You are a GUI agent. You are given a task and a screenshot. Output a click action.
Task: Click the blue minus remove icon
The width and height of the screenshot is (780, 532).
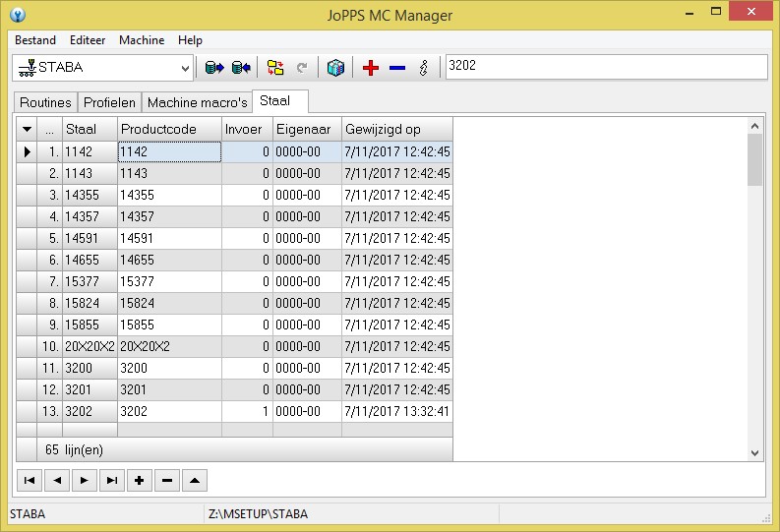[x=397, y=68]
